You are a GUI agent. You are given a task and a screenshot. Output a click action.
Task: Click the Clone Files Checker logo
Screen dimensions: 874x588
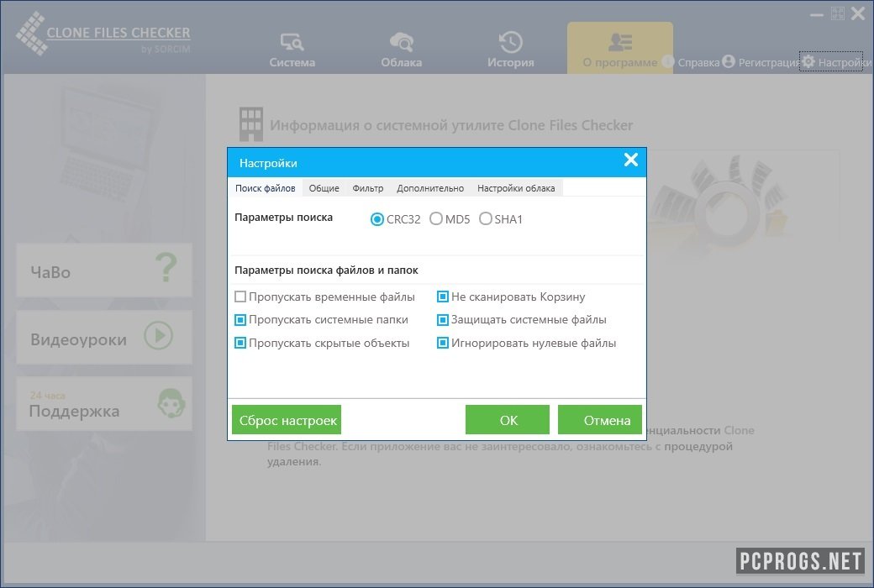tap(103, 34)
